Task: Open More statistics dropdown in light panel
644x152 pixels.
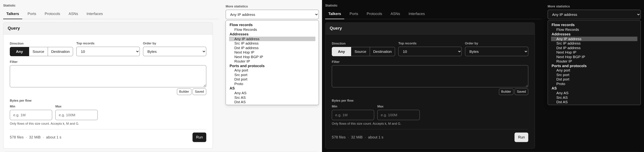Action: click(272, 14)
